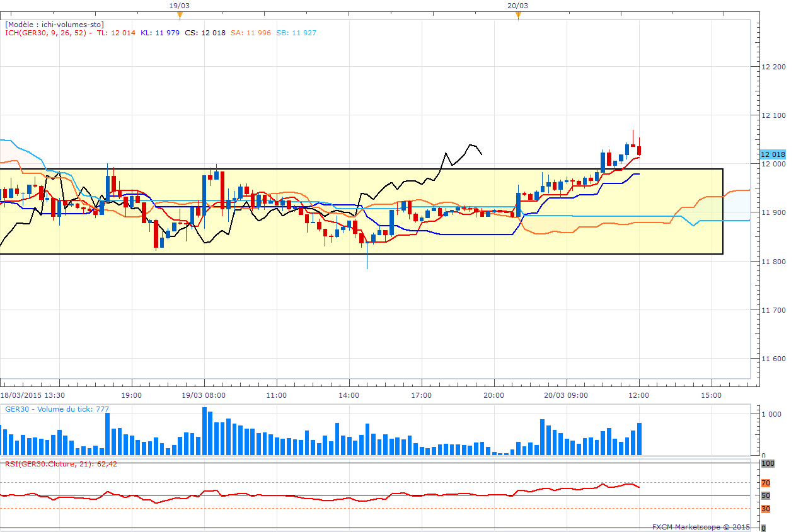Viewport: 796px width, 532px height.
Task: Click the RSI 30 level marker
Action: pyautogui.click(x=766, y=509)
